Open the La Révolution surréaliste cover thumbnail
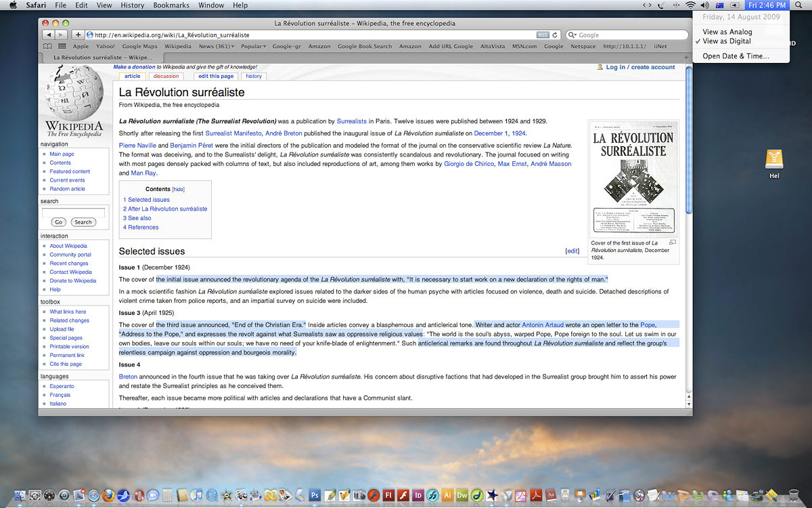This screenshot has width=812, height=508. point(634,178)
